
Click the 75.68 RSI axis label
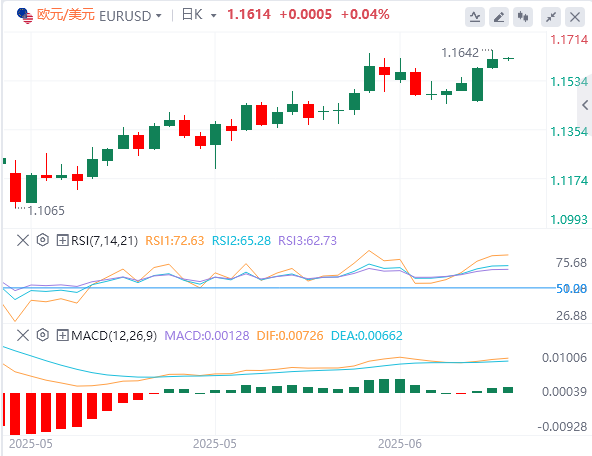pyautogui.click(x=572, y=263)
